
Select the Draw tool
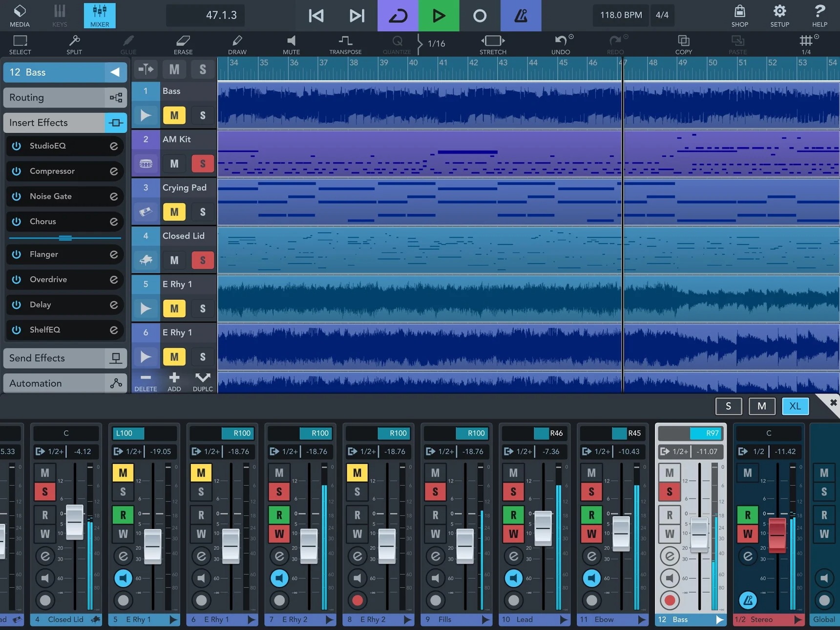pos(237,44)
